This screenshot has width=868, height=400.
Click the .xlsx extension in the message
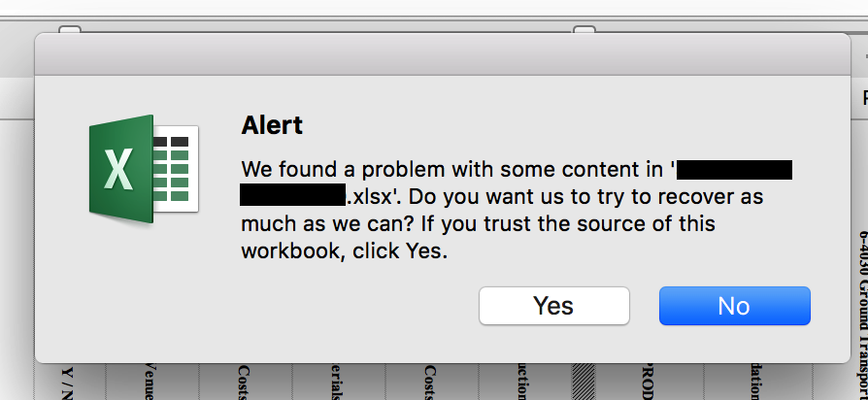pos(370,196)
